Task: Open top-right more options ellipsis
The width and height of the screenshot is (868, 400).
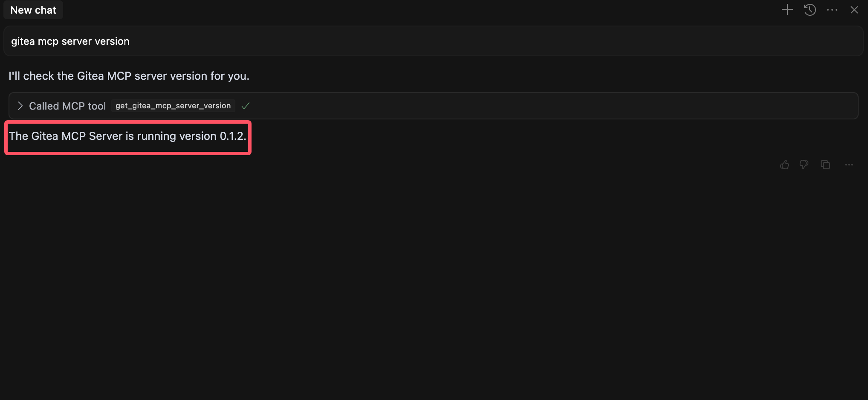Action: pos(832,10)
